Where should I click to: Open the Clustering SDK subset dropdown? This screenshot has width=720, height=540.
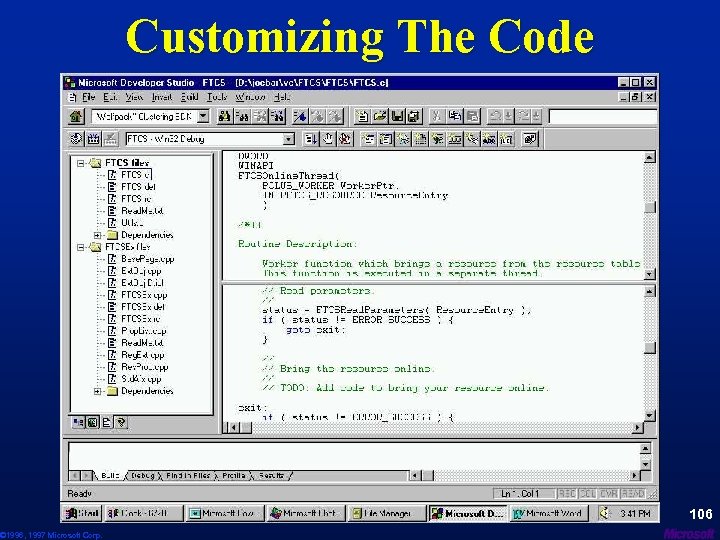pos(203,117)
